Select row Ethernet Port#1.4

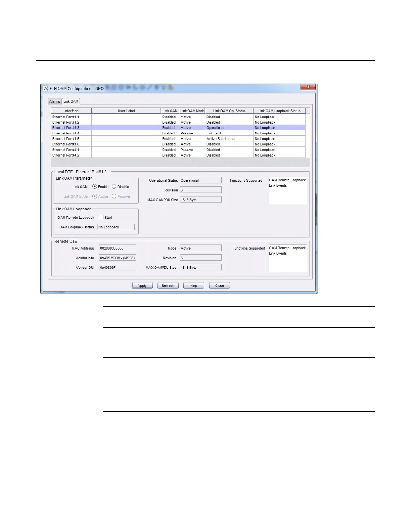point(178,133)
